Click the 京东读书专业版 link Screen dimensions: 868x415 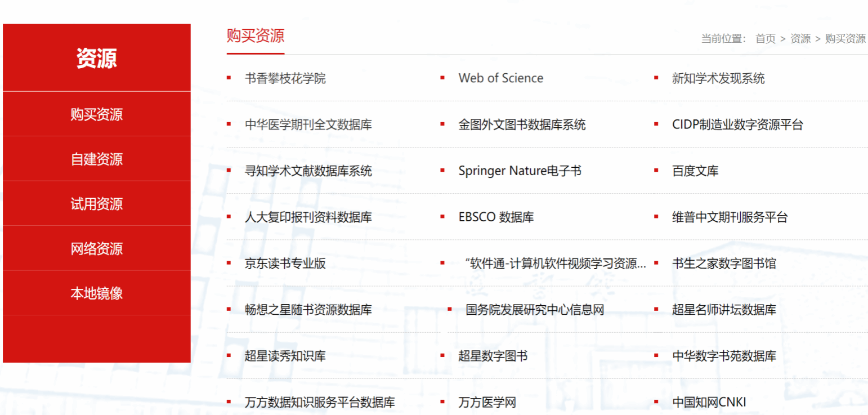(x=285, y=264)
